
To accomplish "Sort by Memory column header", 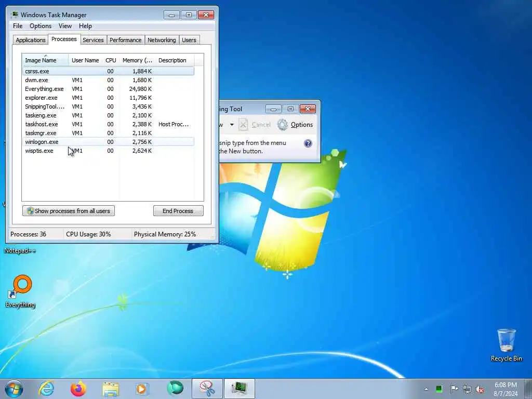I will point(137,60).
